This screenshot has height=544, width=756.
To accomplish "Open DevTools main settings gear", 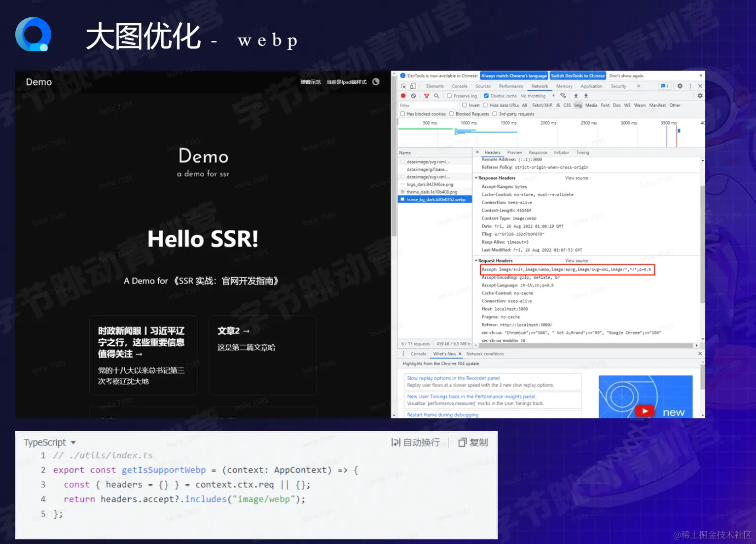I will tap(680, 86).
